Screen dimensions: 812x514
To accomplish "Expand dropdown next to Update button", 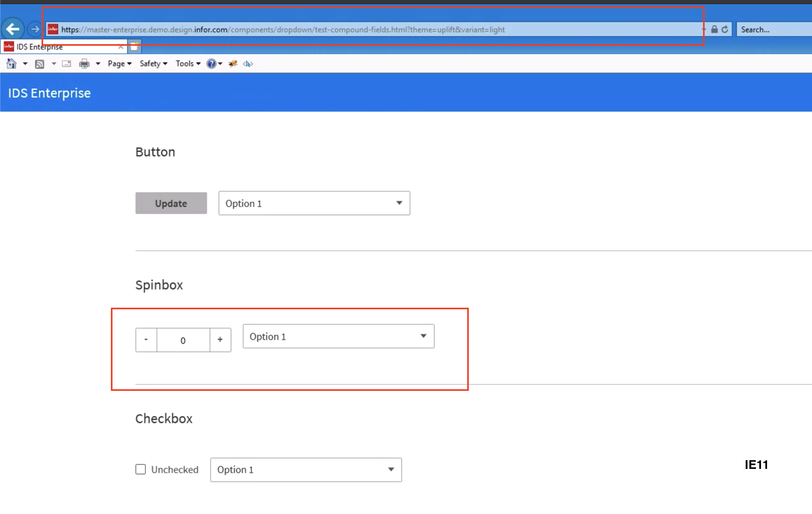I will click(314, 203).
